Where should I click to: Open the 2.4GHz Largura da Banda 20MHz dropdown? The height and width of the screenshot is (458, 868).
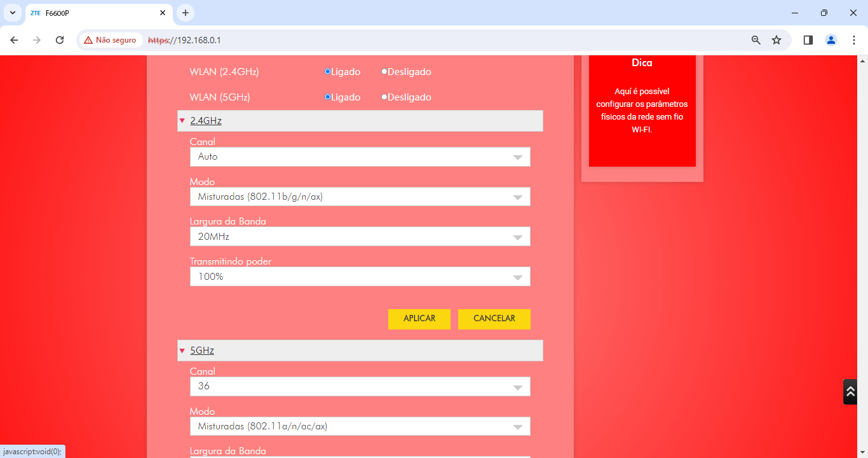click(x=360, y=237)
